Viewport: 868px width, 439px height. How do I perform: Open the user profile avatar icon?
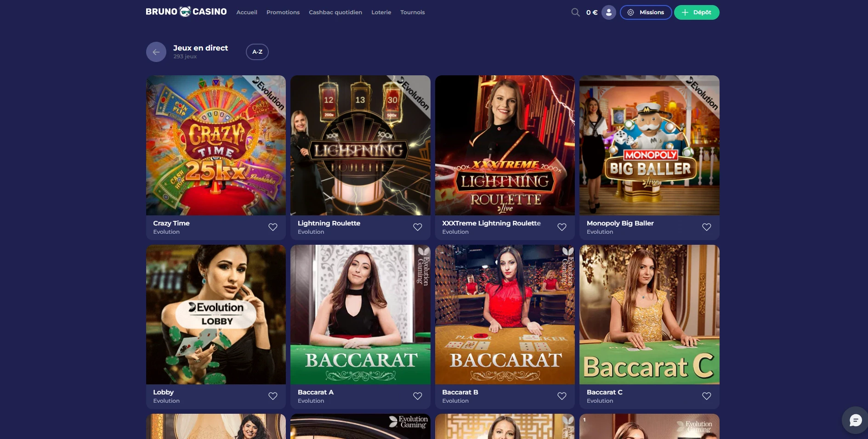pos(609,12)
